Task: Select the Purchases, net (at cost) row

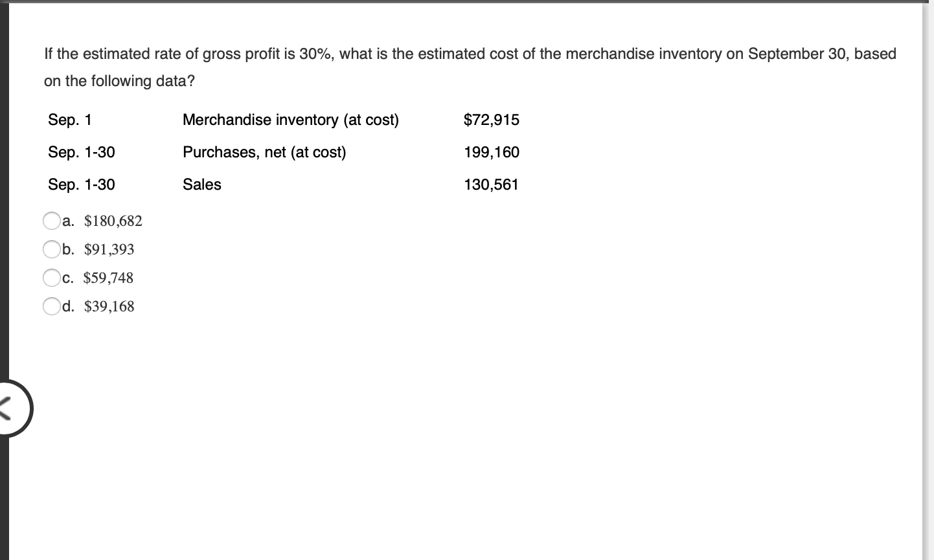Action: (x=264, y=152)
